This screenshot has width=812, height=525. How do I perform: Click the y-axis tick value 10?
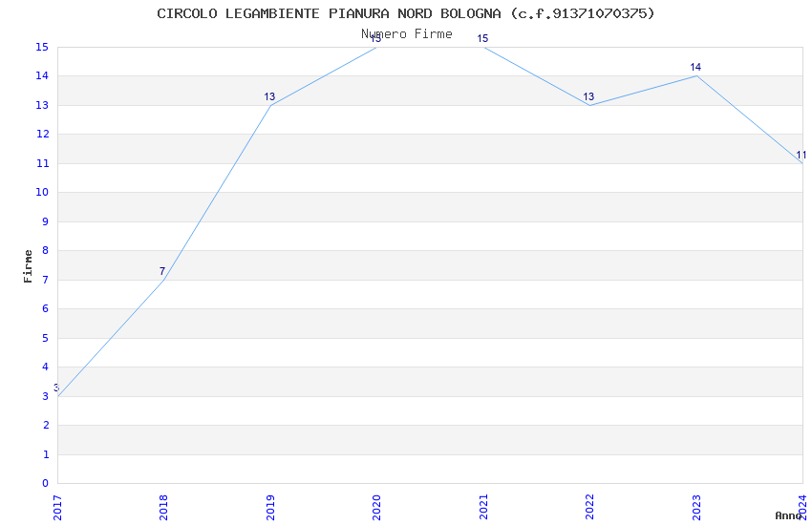(x=42, y=193)
